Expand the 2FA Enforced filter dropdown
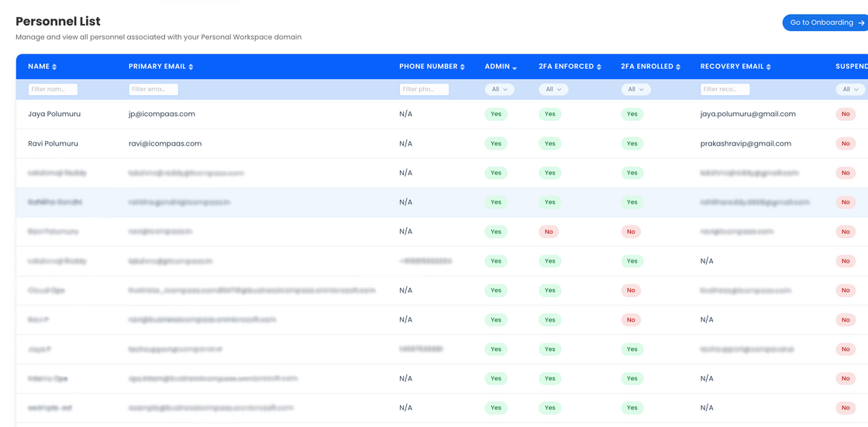The height and width of the screenshot is (427, 868). tap(553, 90)
